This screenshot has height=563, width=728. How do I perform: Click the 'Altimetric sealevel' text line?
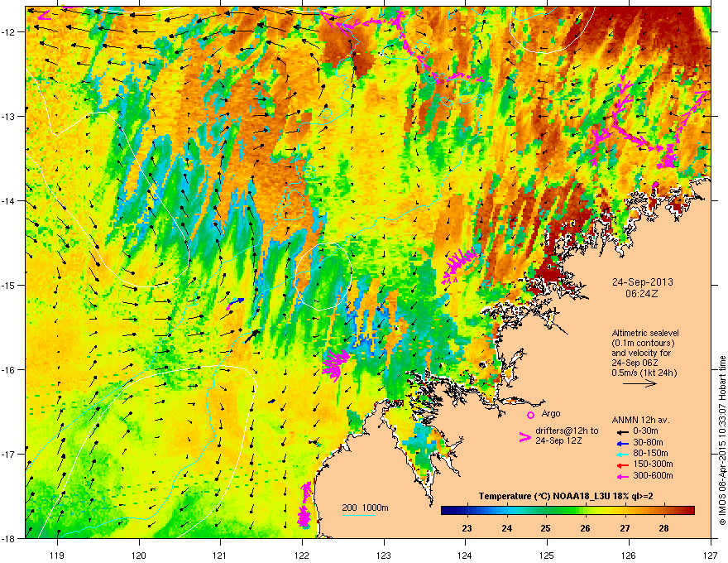coord(645,333)
